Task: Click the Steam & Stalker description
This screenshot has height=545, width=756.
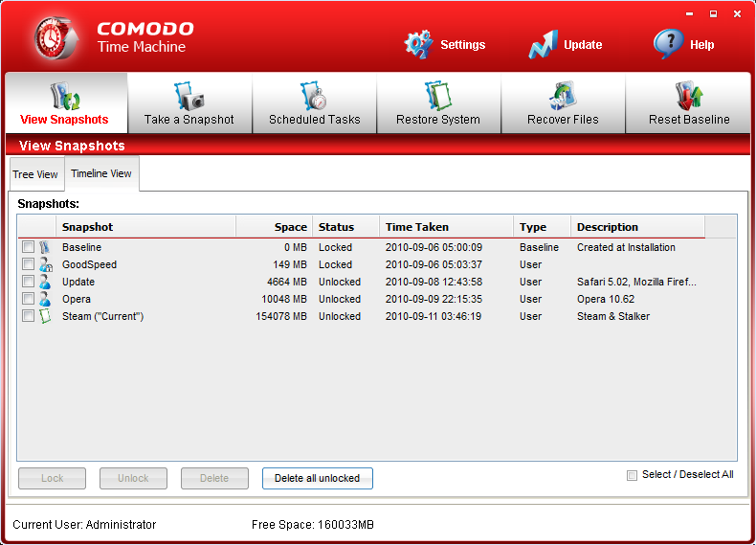Action: pyautogui.click(x=613, y=316)
